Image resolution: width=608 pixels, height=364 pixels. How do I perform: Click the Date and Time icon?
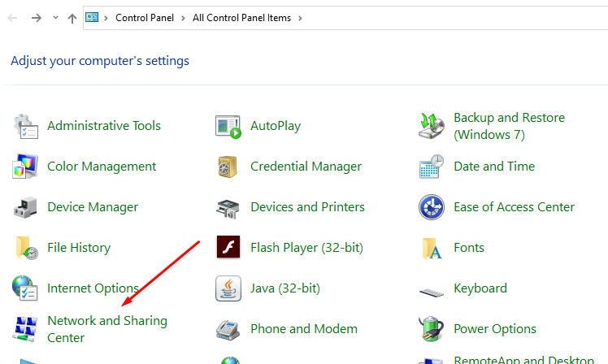(431, 167)
